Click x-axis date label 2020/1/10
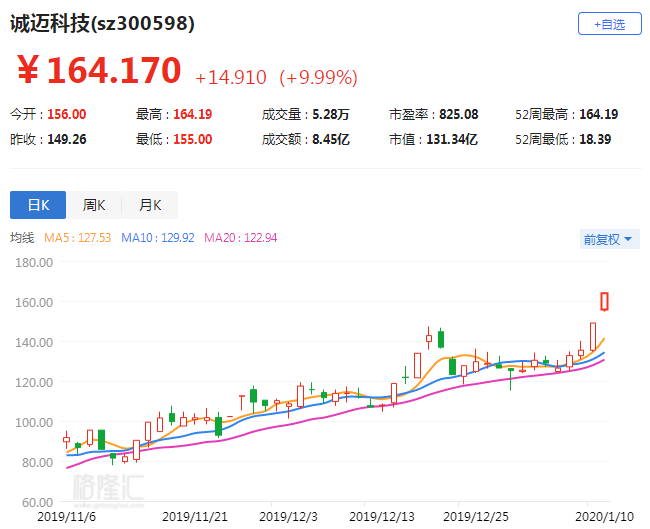650x529 pixels. [604, 517]
